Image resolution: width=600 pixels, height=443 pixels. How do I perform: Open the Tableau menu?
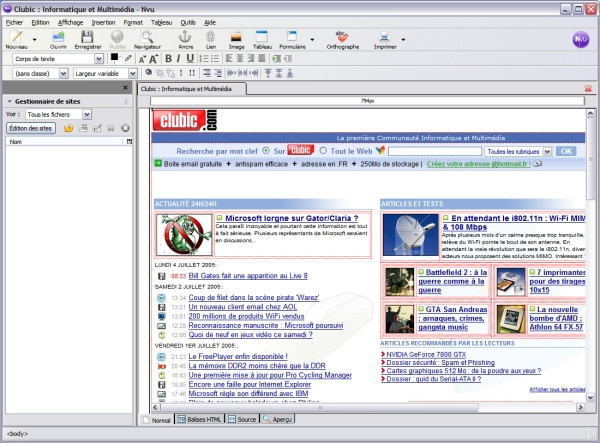pyautogui.click(x=161, y=23)
